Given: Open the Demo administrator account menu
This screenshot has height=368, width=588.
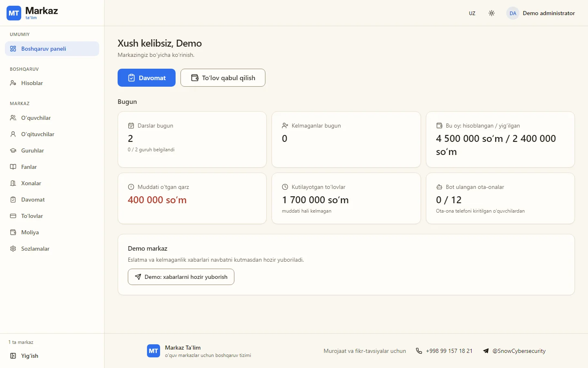Looking at the screenshot, I should (541, 13).
